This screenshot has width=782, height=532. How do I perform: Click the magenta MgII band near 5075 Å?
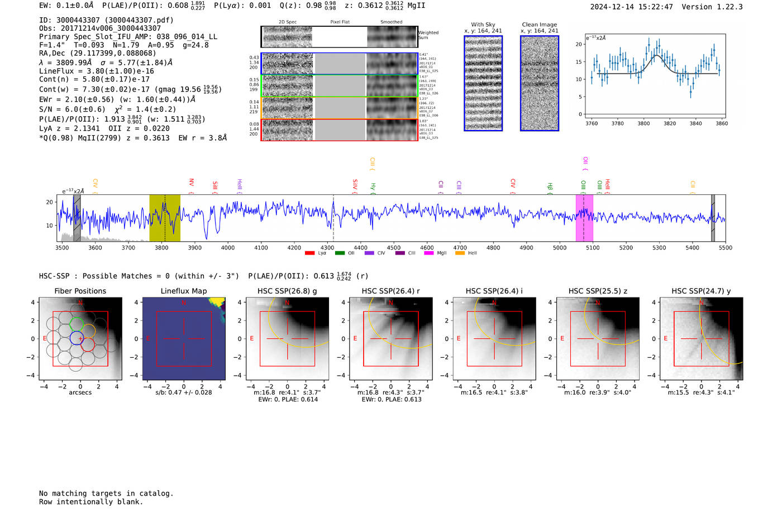tap(584, 218)
